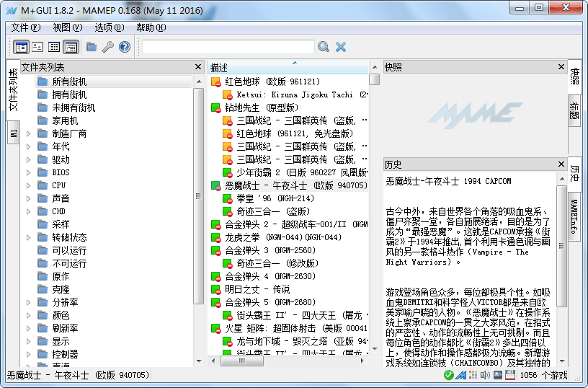Click the history panel scrollbar thumb

[561, 246]
